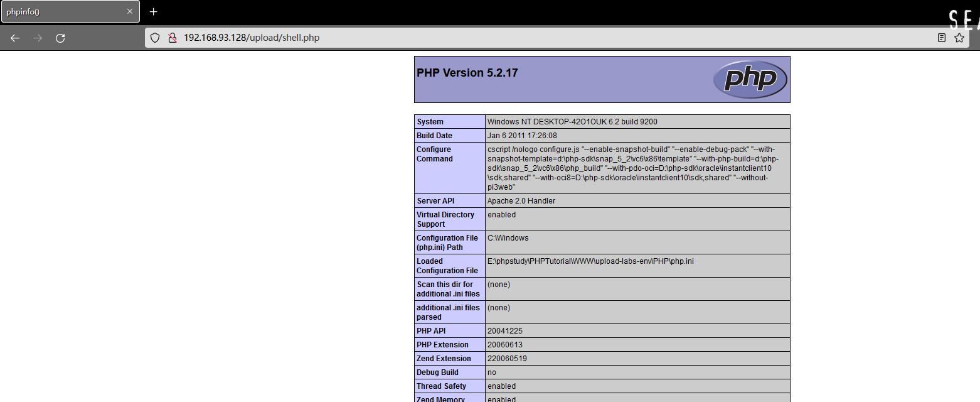Select the upload-labs-env php.ini path value
The image size is (980, 402).
coord(590,261)
